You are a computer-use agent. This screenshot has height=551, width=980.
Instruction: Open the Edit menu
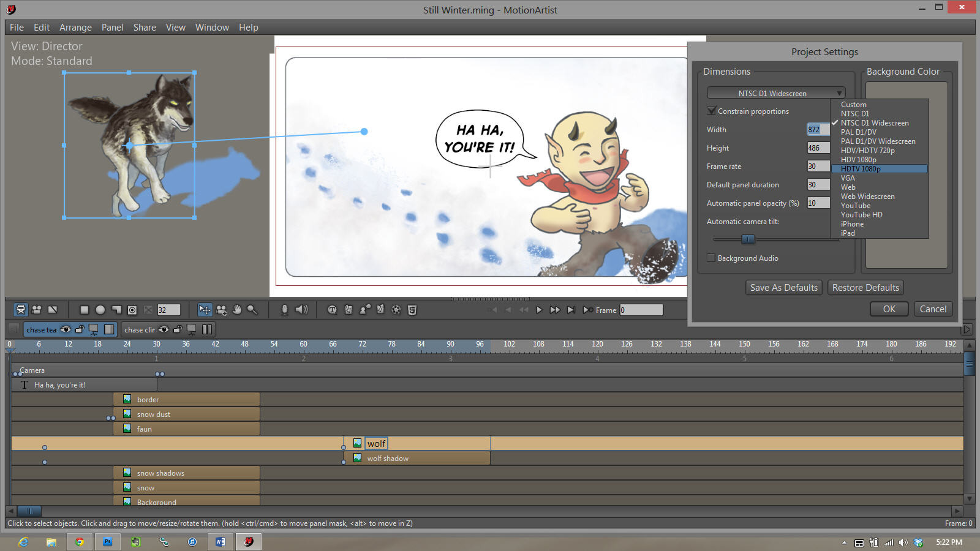click(x=42, y=28)
